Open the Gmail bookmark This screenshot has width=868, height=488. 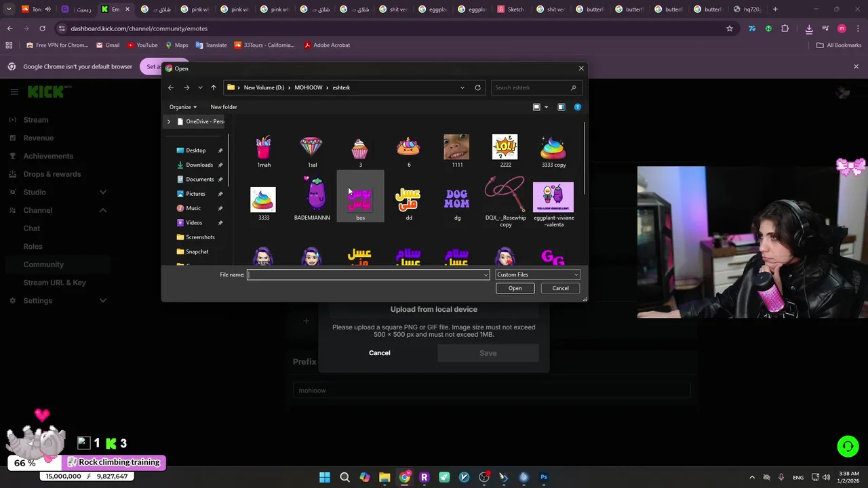(x=108, y=45)
